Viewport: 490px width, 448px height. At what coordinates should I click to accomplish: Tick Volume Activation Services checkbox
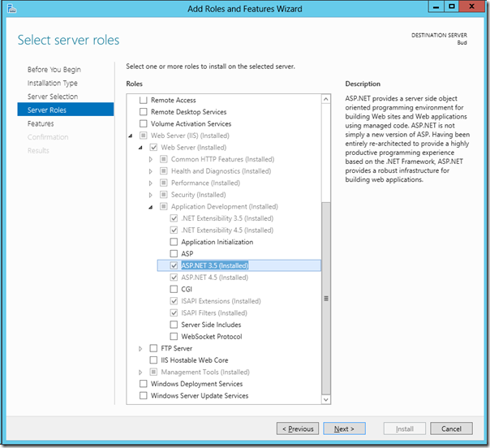pos(143,124)
